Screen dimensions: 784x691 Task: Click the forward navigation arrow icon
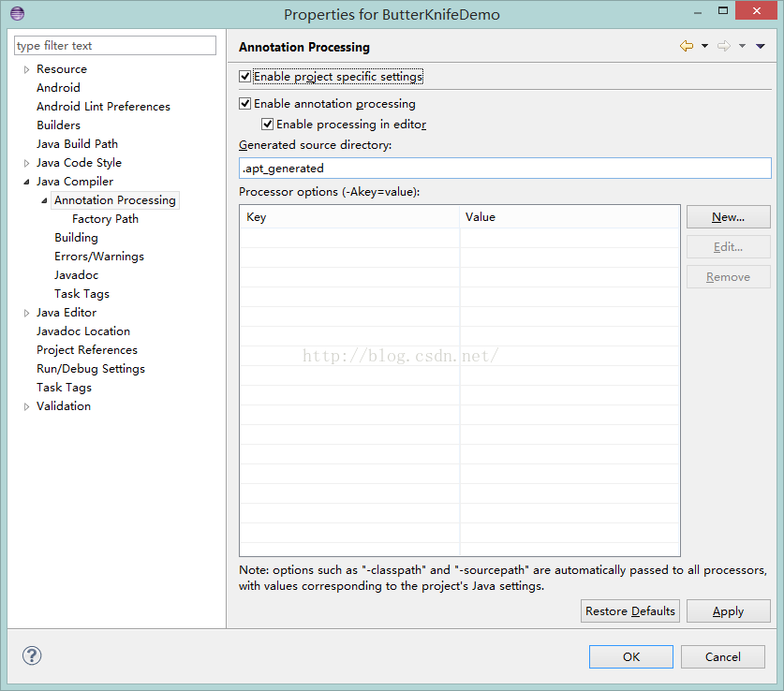723,47
